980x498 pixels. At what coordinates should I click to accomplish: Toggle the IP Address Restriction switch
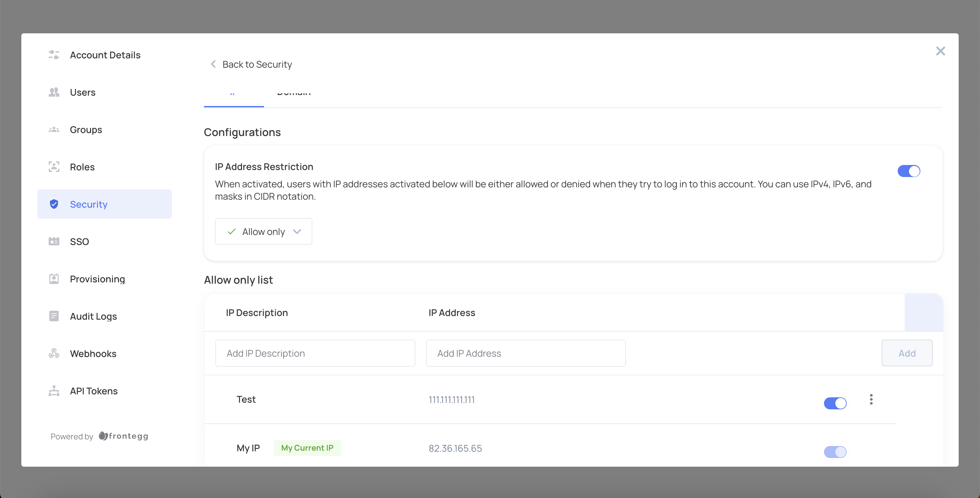[908, 170]
